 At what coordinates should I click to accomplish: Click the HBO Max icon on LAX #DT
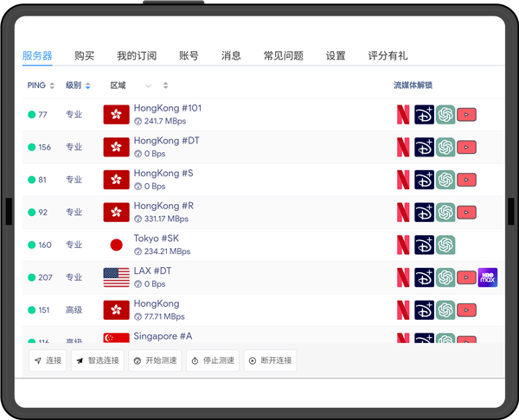[x=488, y=277]
